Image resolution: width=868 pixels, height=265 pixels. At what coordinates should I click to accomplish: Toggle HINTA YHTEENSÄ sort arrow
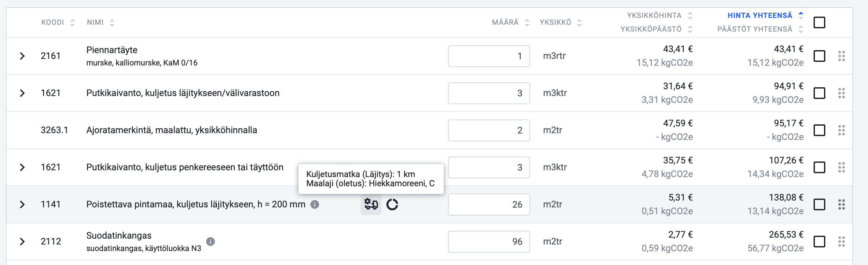pos(801,16)
